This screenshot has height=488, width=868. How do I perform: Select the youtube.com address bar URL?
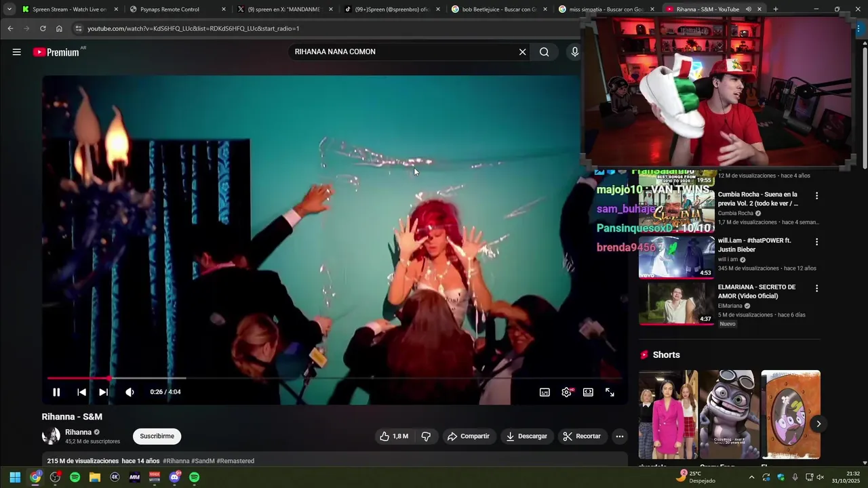[193, 28]
